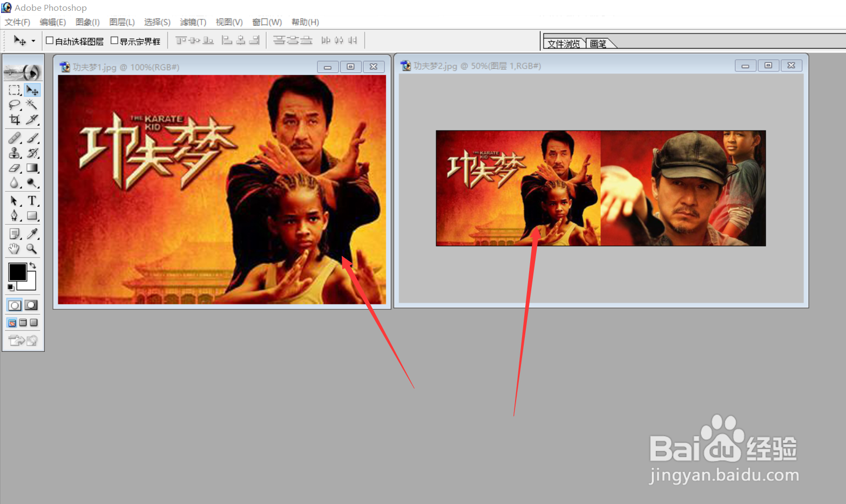The width and height of the screenshot is (846, 504).
Task: Select the Hand tool
Action: (x=15, y=249)
